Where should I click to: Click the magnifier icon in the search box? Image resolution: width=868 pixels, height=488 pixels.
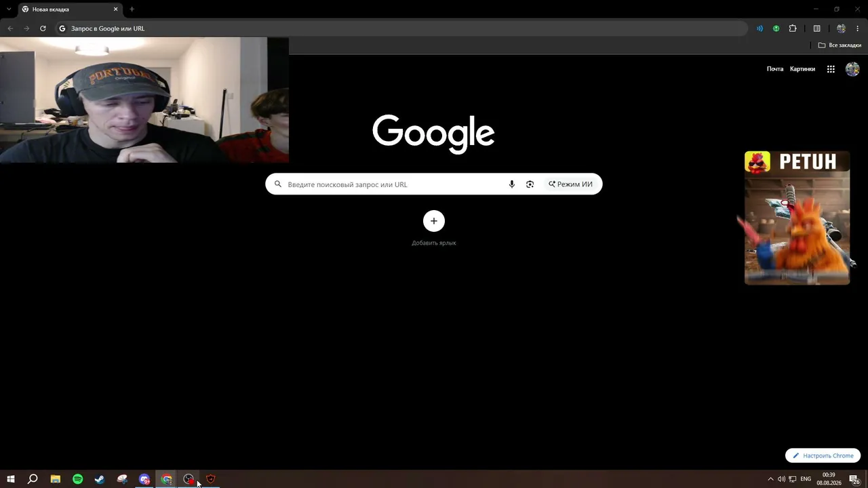point(277,184)
